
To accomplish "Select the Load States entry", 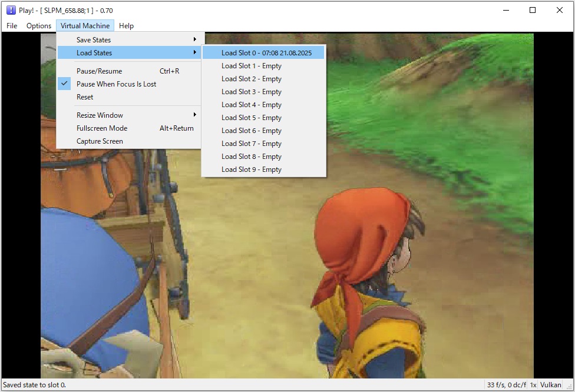I will 129,53.
